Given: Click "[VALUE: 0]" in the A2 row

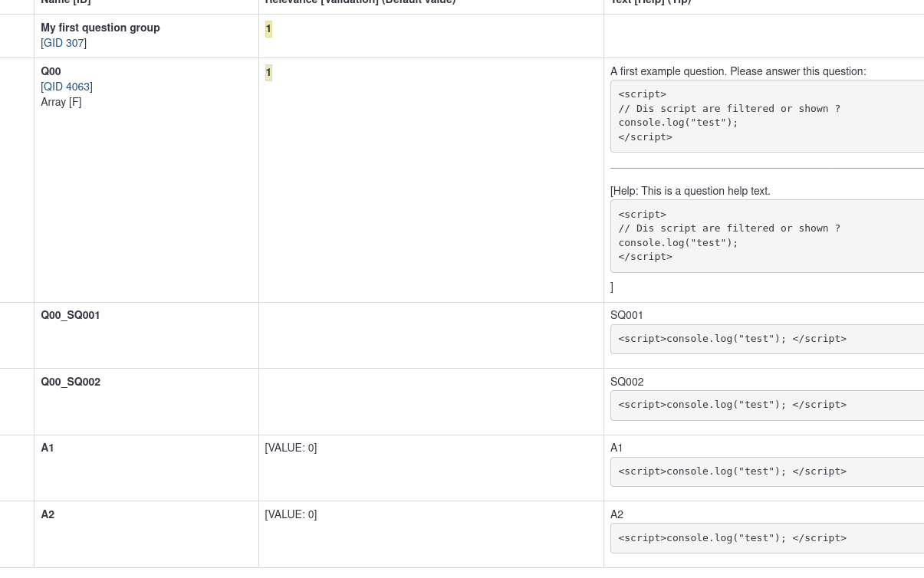Looking at the screenshot, I should tap(291, 515).
